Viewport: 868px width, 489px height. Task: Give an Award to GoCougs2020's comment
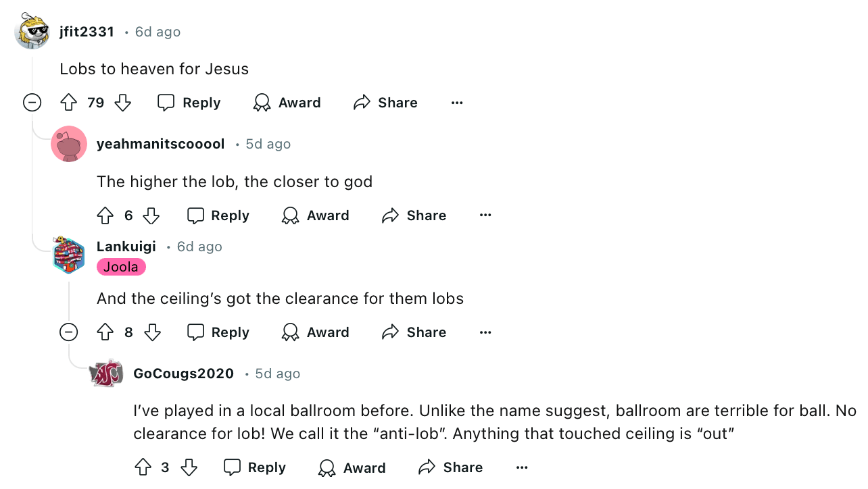click(352, 467)
